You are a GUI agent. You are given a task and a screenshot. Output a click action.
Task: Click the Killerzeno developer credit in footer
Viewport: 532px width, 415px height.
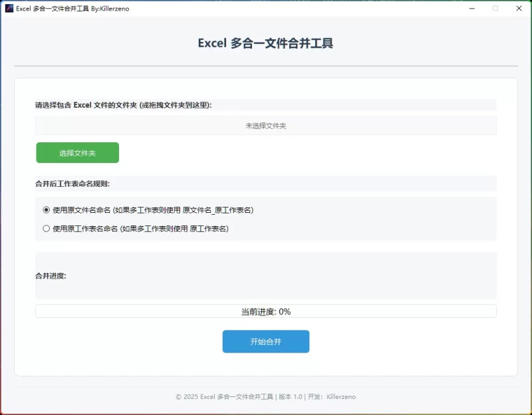tap(340, 396)
